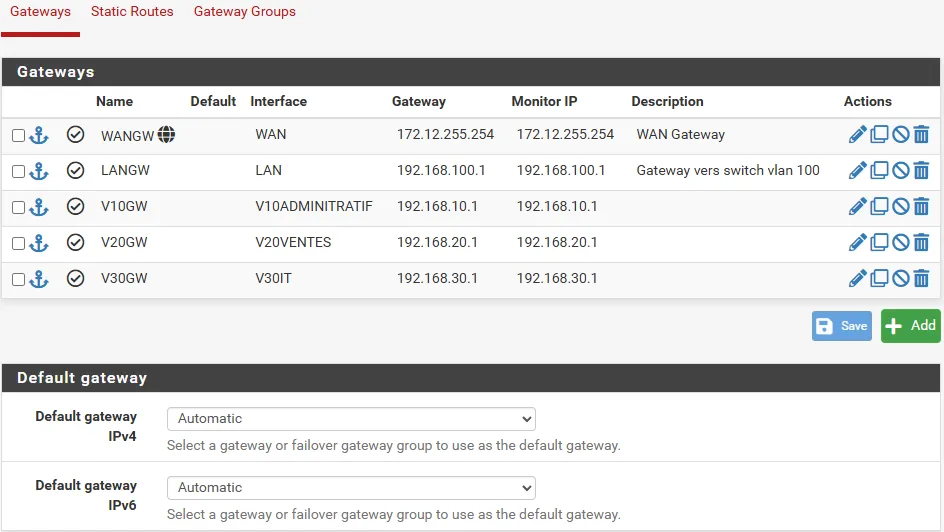Tick the checkbox for WANGW row
Viewport: 944px width, 532px height.
(19, 135)
